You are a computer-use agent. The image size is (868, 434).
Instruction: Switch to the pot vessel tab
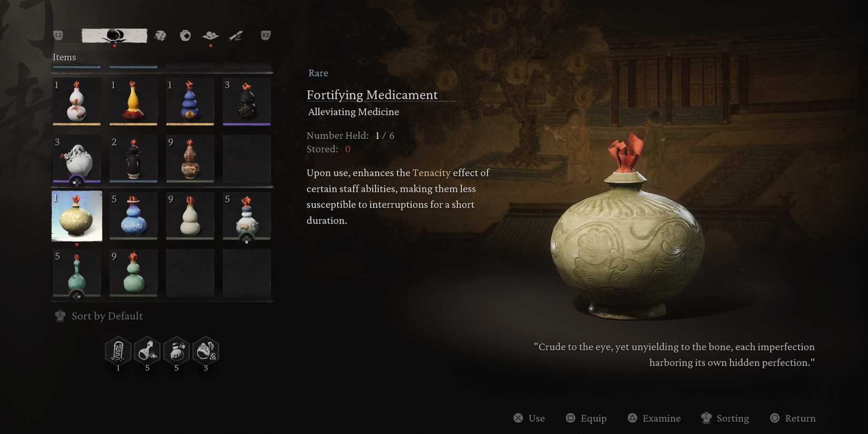(185, 35)
